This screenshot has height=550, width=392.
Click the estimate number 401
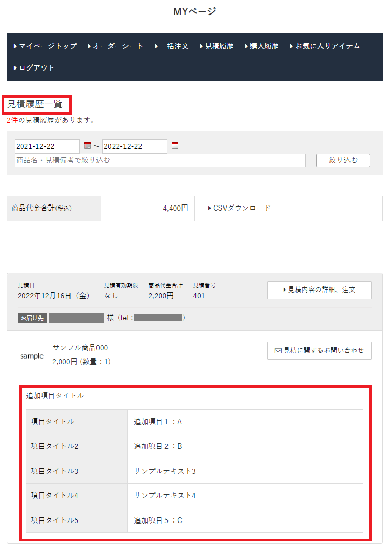click(x=199, y=296)
